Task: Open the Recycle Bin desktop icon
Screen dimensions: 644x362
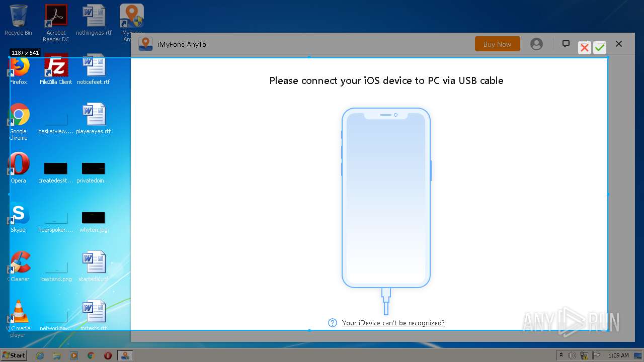Action: (x=18, y=20)
